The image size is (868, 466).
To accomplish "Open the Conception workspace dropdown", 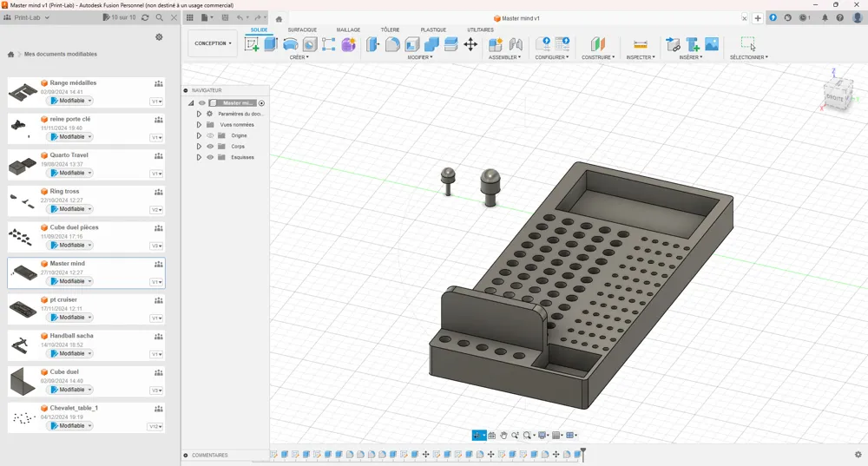I will pos(214,43).
